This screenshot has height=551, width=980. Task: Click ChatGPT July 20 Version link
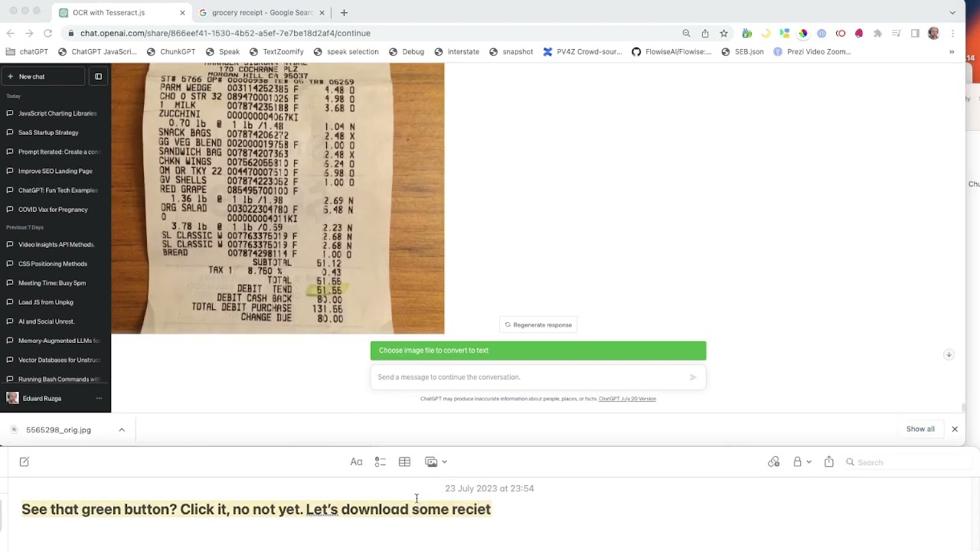pos(627,399)
